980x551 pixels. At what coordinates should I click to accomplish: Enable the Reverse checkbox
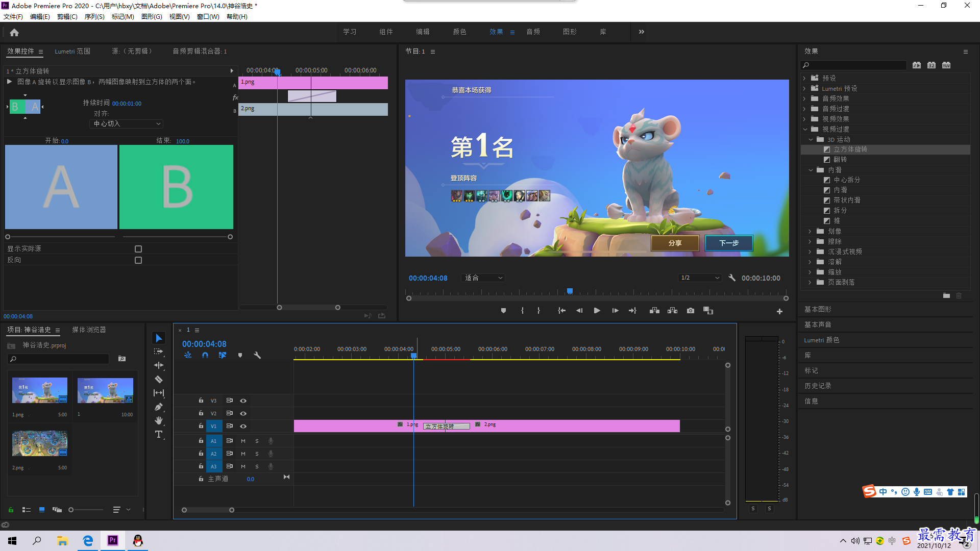point(138,260)
